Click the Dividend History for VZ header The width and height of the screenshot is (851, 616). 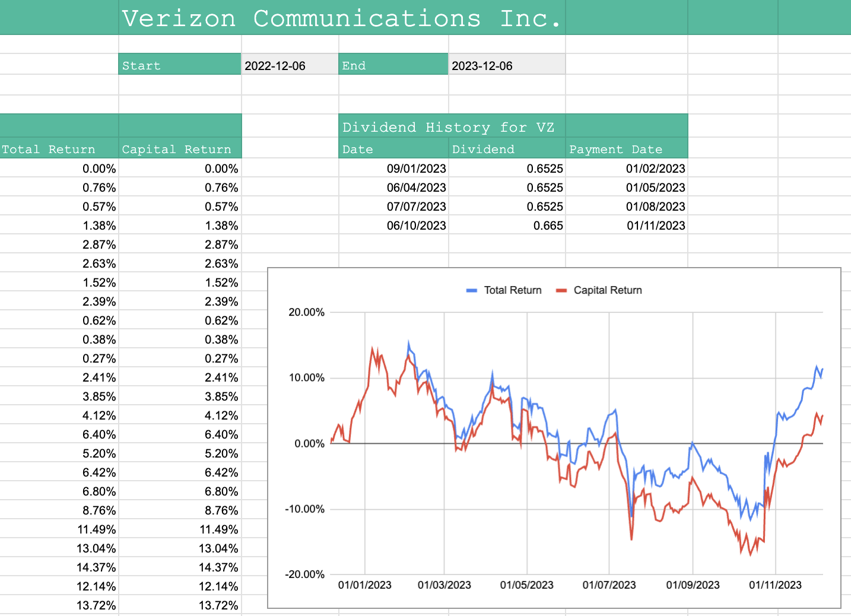click(x=449, y=128)
